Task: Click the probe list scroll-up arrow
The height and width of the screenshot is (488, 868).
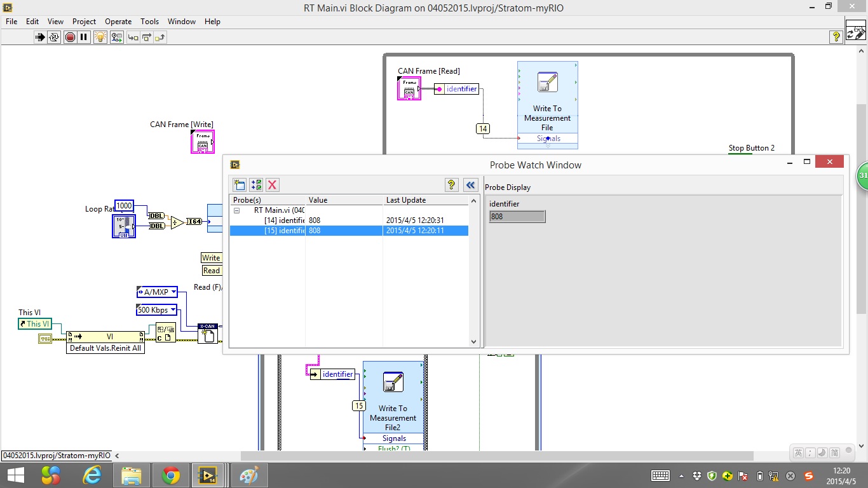Action: click(x=473, y=201)
